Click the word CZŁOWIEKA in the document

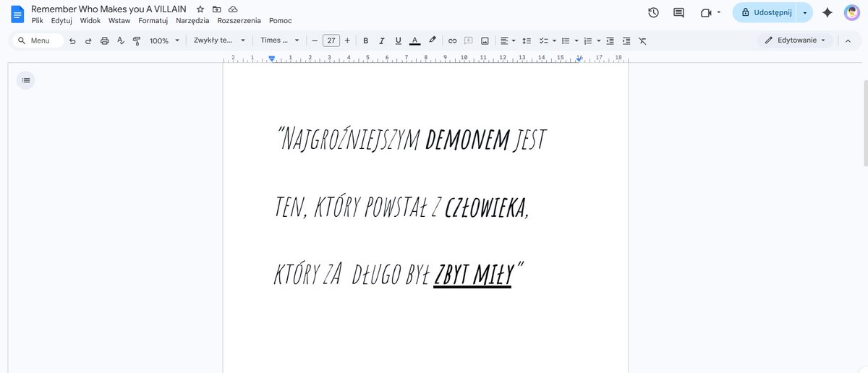[x=487, y=207]
